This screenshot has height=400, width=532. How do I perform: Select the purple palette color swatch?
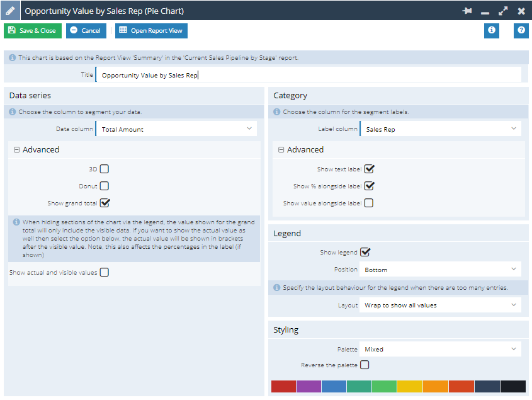pos(308,386)
